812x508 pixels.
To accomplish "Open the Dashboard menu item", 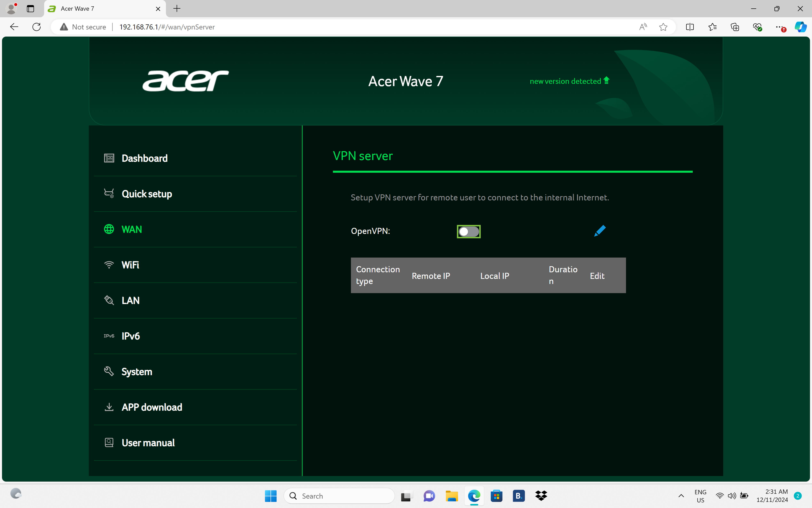I will [x=144, y=158].
